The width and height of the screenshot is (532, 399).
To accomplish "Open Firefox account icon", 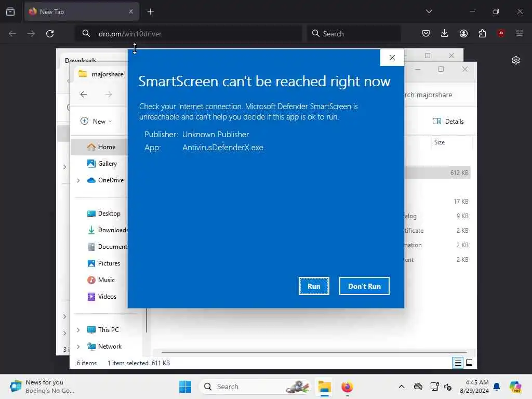I will [x=463, y=33].
